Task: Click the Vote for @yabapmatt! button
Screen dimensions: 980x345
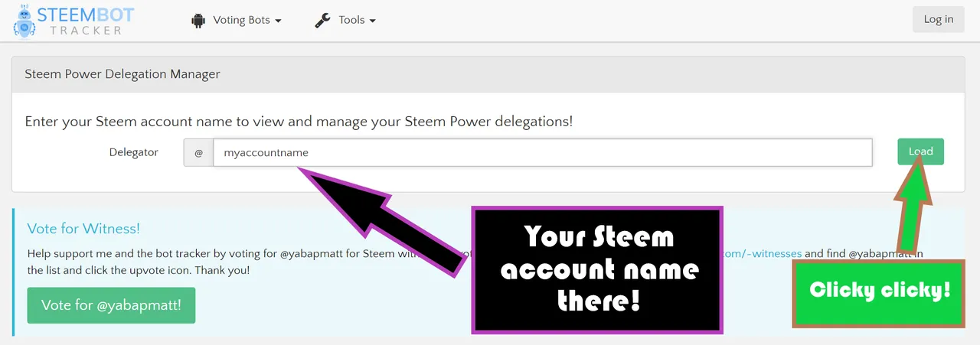Action: (111, 305)
